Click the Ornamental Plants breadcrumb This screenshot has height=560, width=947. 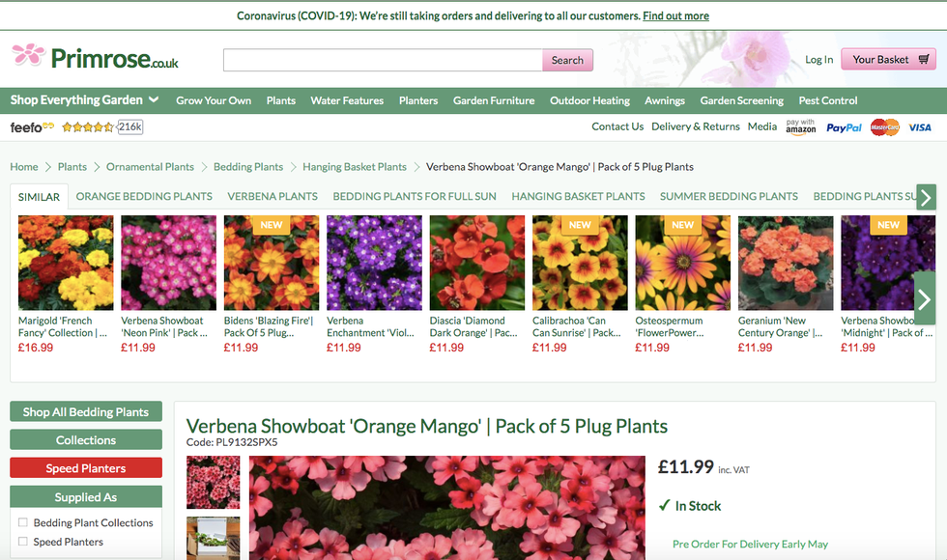[x=150, y=166]
